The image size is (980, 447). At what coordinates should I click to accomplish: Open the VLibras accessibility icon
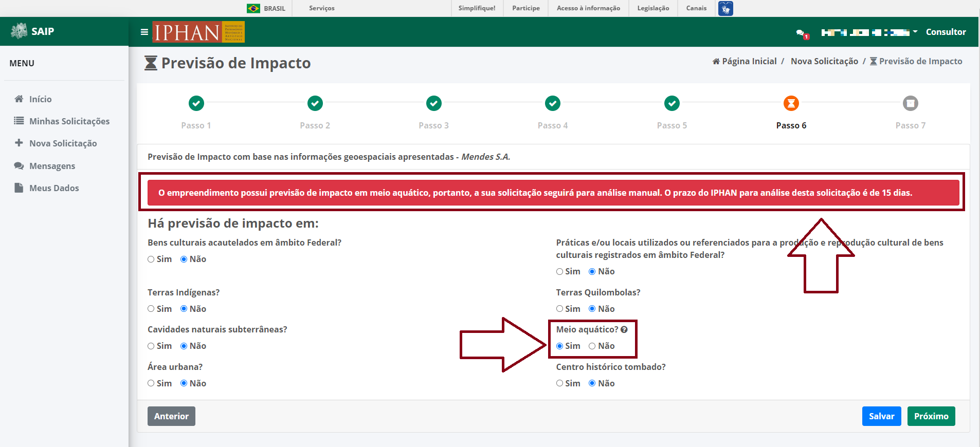tap(725, 8)
